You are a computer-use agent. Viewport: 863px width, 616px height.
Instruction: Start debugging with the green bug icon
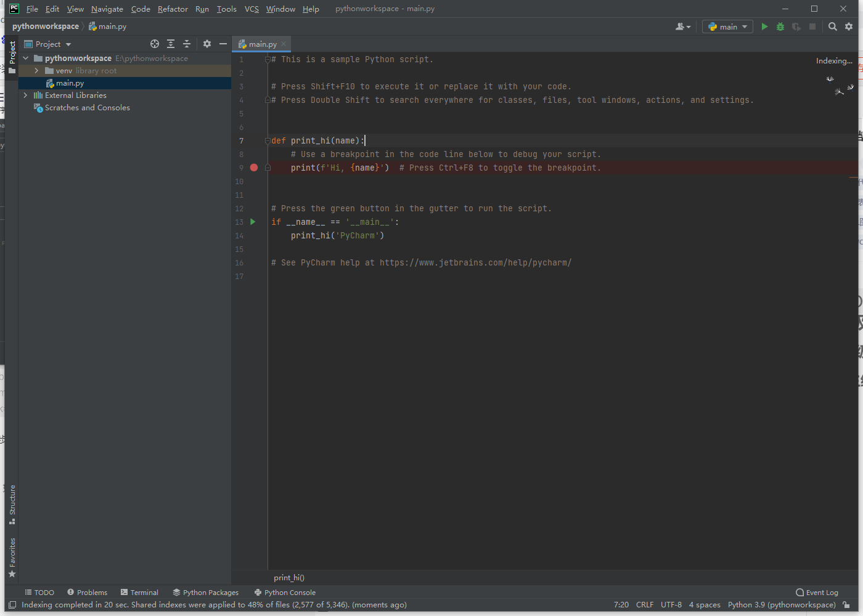780,26
